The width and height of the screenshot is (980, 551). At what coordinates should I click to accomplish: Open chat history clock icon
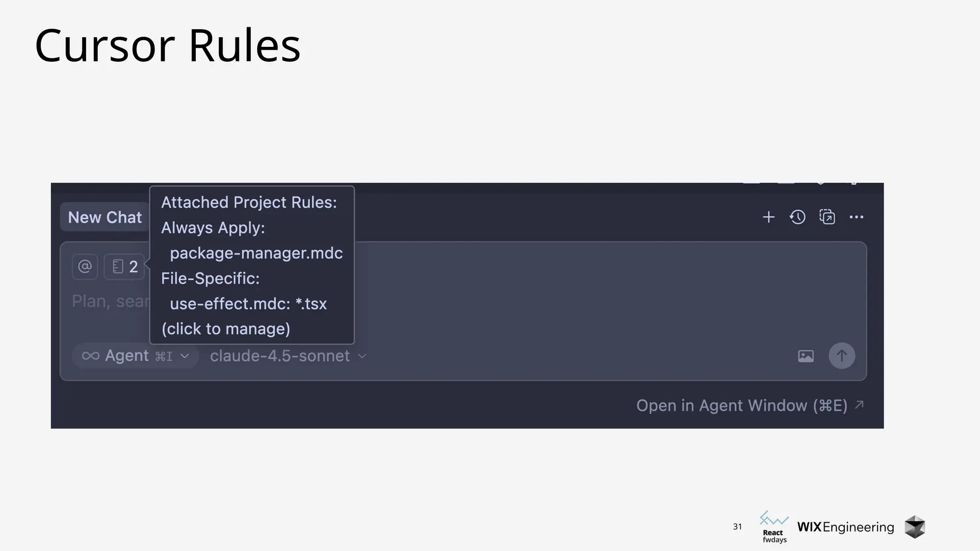[x=797, y=217]
